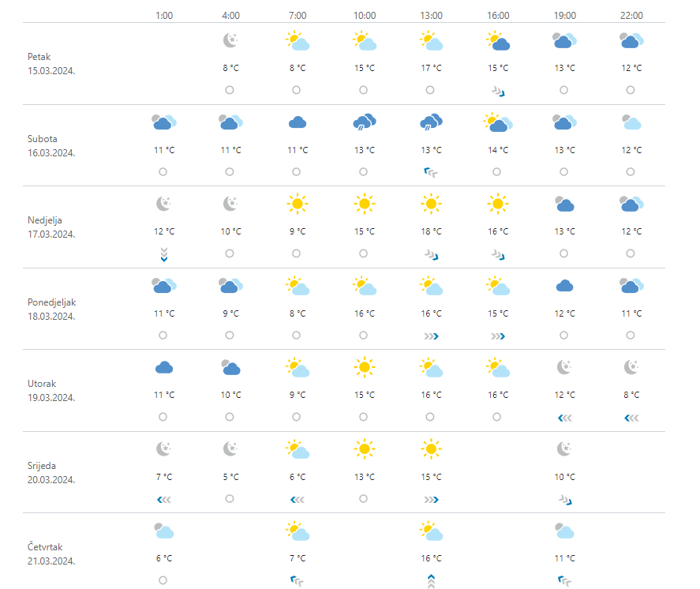Click Saturday 10:00 rain cloud icon

coord(364,122)
